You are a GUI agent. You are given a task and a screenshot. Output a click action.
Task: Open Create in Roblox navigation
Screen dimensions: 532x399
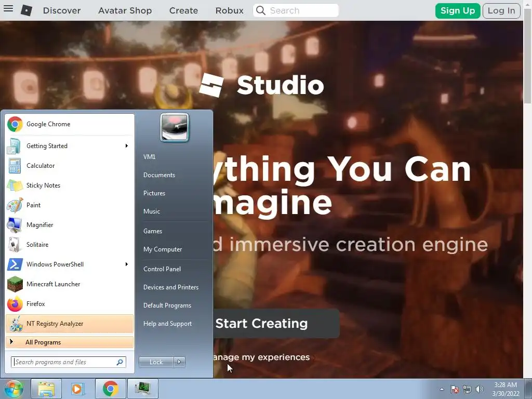click(183, 10)
